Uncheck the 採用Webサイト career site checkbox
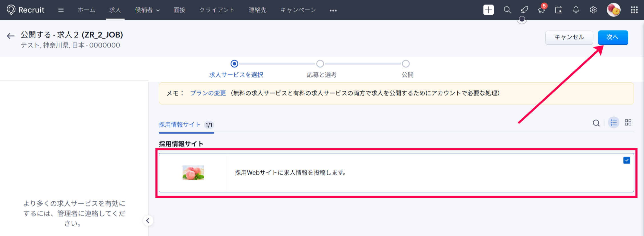The height and width of the screenshot is (236, 644). point(627,160)
